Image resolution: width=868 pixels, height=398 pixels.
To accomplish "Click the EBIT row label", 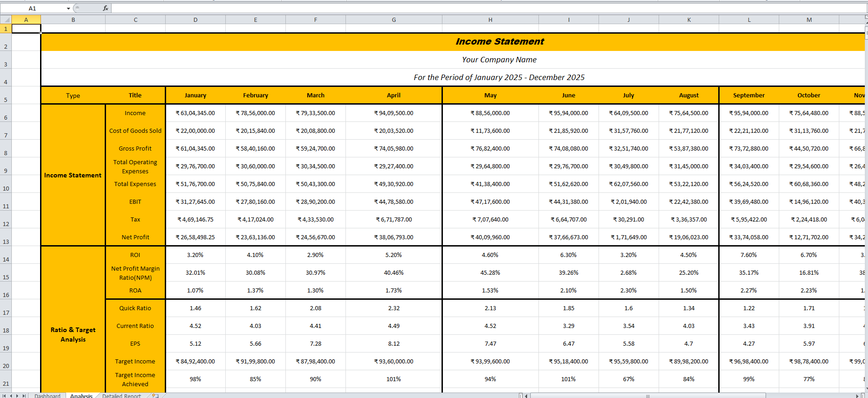I will pos(135,202).
